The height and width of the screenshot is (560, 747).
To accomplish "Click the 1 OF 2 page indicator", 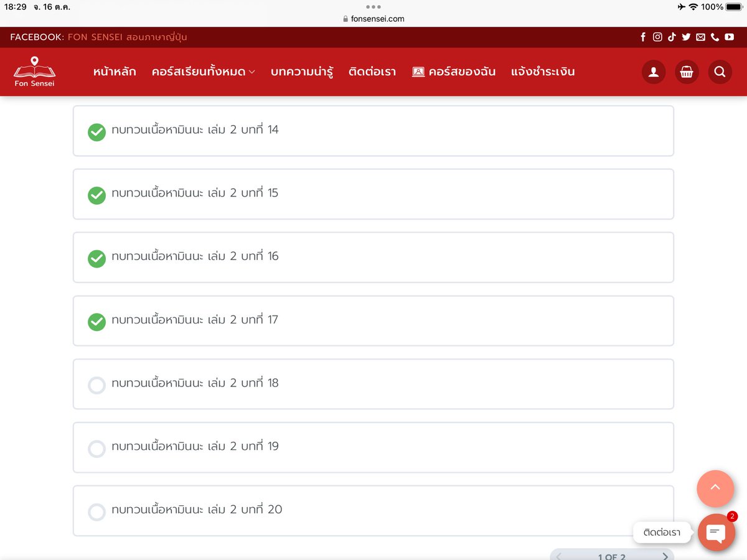I will pos(611,556).
